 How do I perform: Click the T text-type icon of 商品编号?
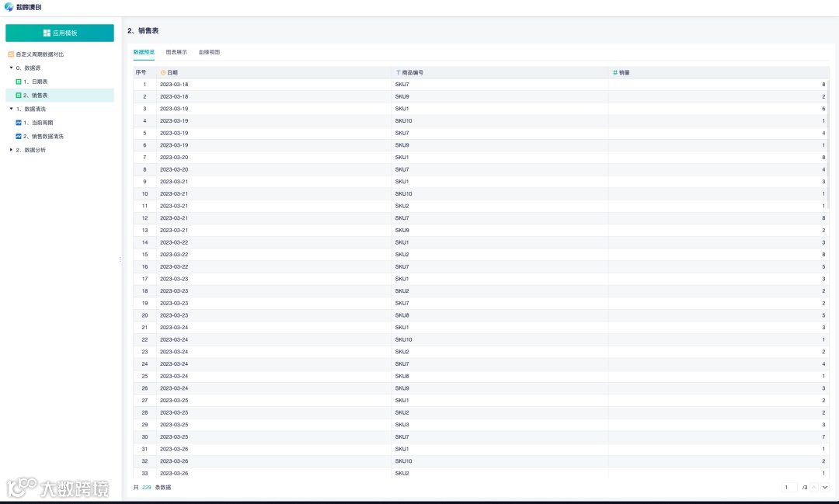398,72
